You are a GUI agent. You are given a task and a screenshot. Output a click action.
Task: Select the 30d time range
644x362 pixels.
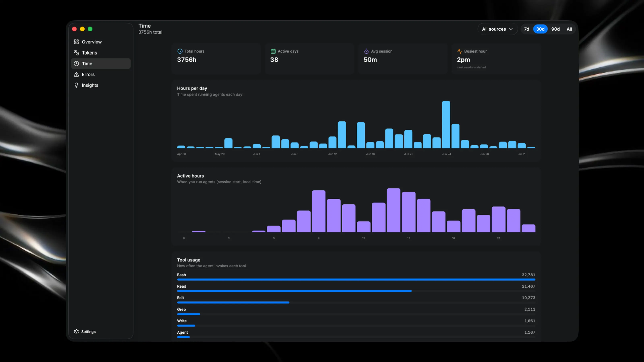540,29
